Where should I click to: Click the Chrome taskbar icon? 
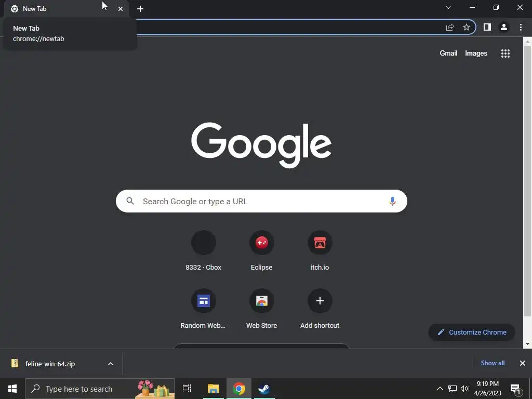[x=239, y=389]
